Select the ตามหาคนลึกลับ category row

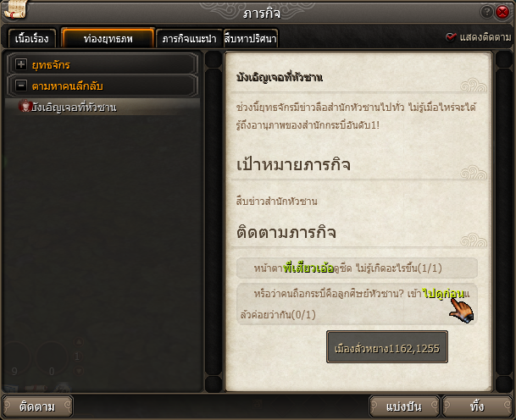click(102, 86)
